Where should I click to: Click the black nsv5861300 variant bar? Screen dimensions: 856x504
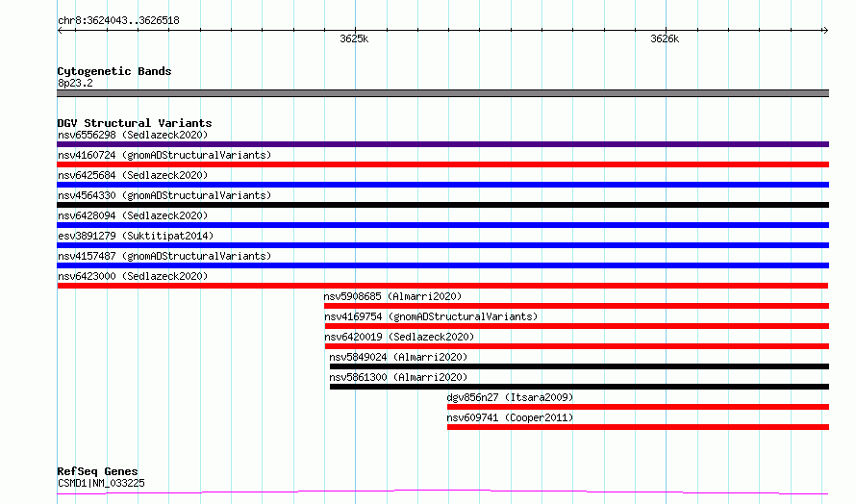click(579, 387)
